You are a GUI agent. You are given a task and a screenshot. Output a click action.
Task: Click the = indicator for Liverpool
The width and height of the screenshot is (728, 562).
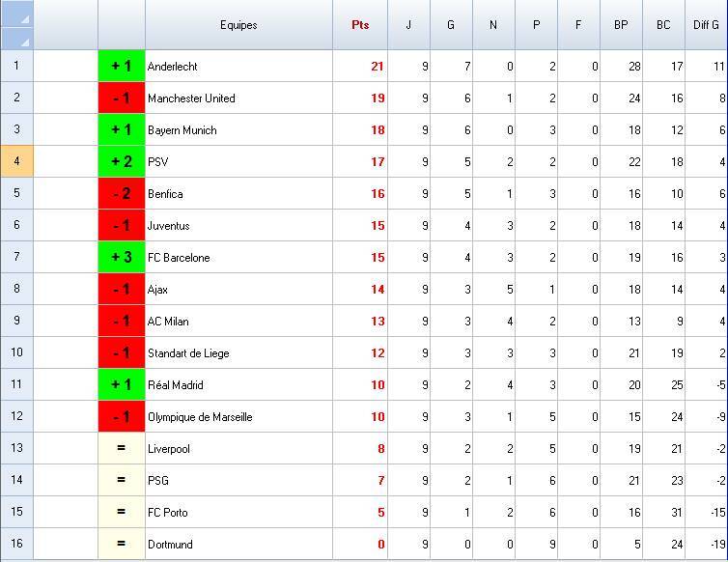(x=122, y=449)
